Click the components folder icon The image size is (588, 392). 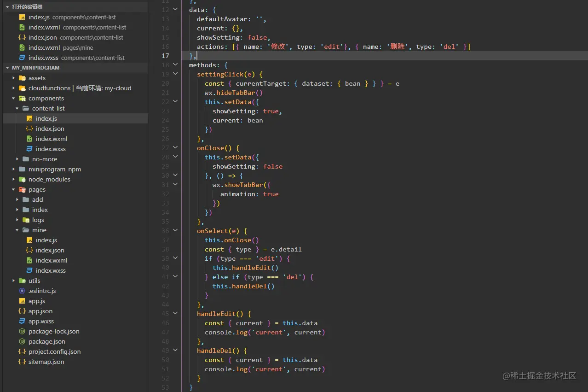(x=22, y=98)
